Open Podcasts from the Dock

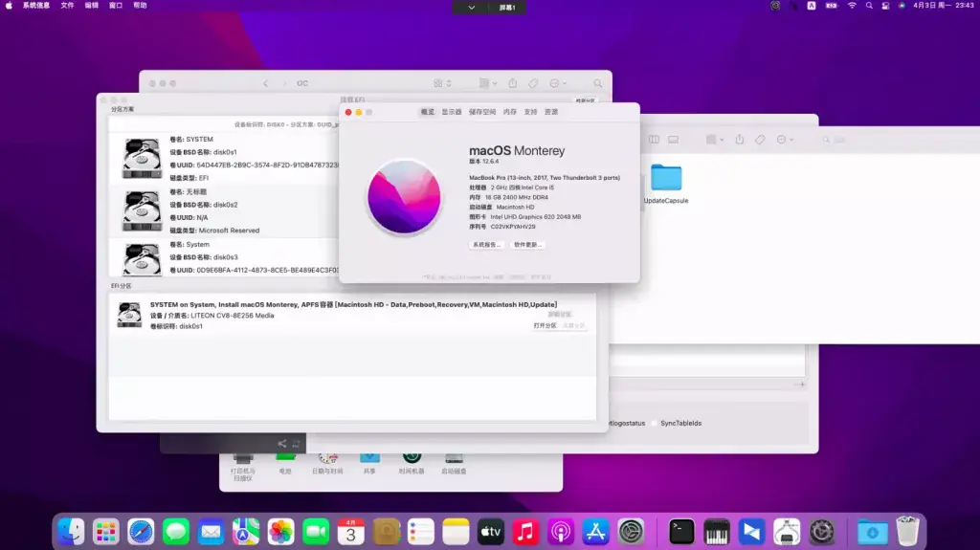point(561,532)
